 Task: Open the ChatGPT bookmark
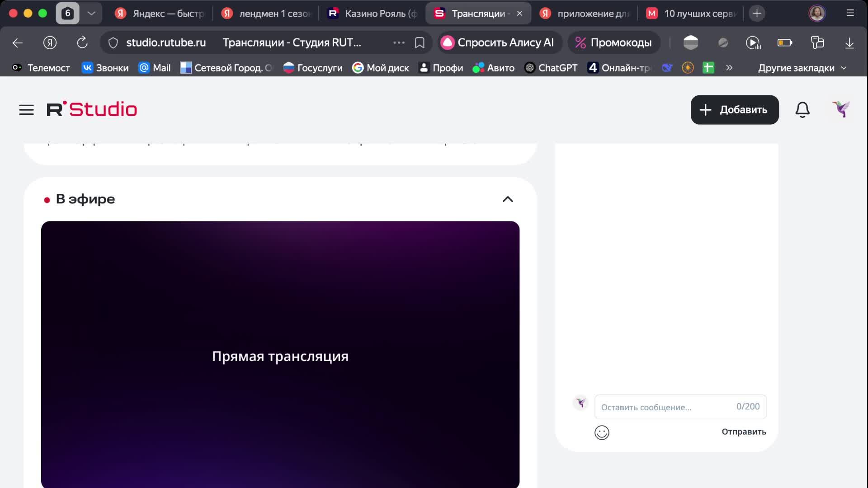[x=551, y=67]
